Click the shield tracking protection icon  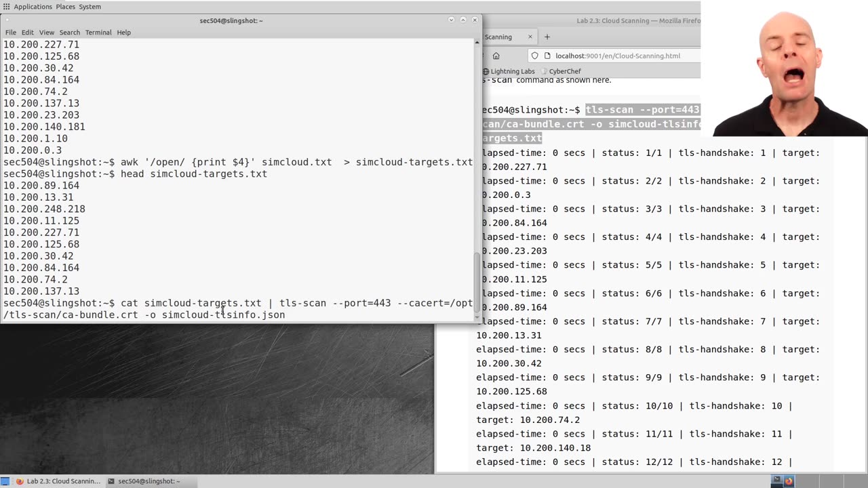tap(535, 56)
